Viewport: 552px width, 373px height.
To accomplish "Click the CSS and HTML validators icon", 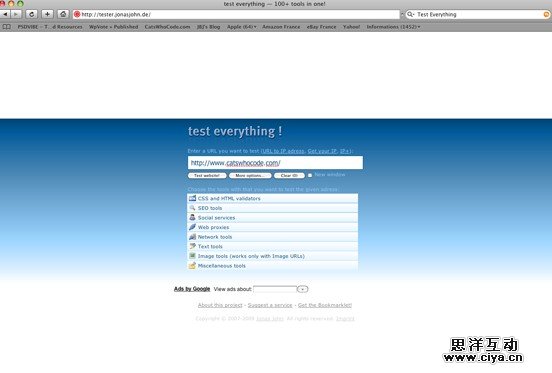I will coord(192,198).
